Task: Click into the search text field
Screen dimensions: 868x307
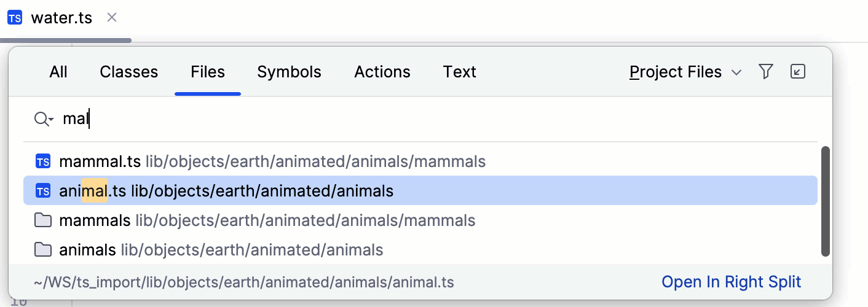Action: (x=369, y=119)
